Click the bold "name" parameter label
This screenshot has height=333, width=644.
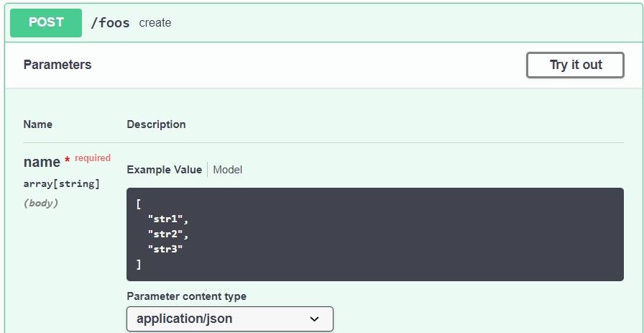42,163
